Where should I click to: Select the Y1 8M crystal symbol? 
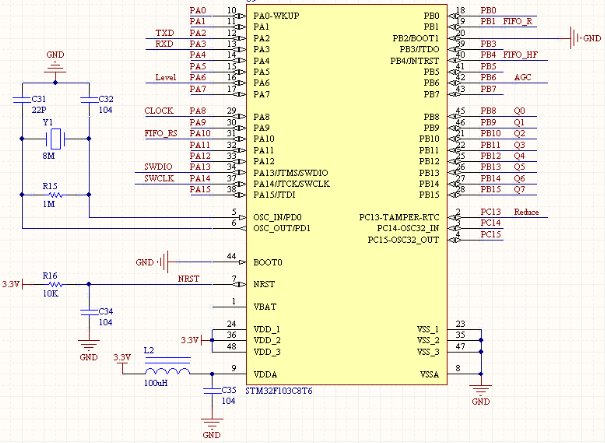coord(55,139)
